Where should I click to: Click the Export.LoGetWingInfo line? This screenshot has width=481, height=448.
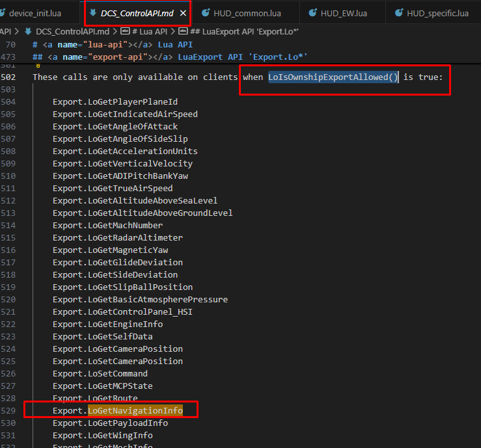(x=103, y=436)
